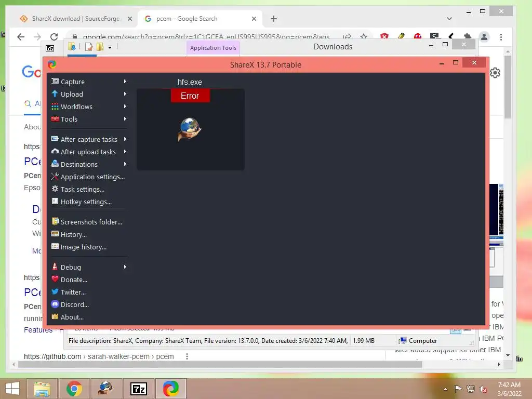This screenshot has width=532, height=399.
Task: Open the 7z app in the taskbar
Action: point(138,389)
